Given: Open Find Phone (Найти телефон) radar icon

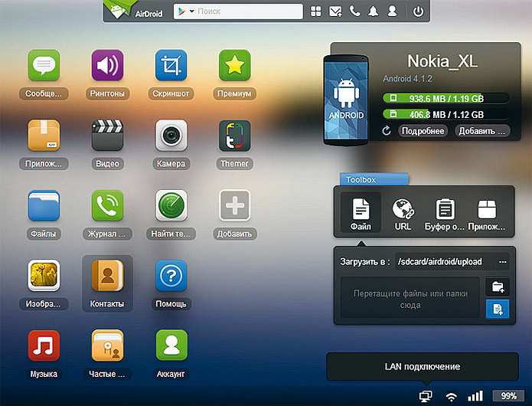Looking at the screenshot, I should [x=171, y=206].
